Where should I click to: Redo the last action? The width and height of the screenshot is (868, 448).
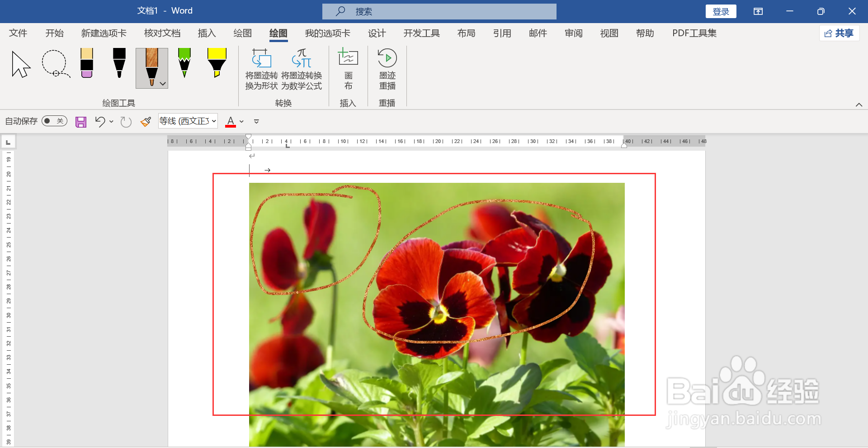coord(126,122)
